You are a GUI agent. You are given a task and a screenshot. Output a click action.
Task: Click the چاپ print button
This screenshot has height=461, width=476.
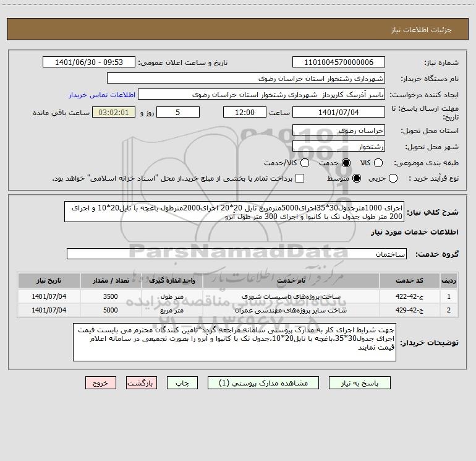click(182, 383)
